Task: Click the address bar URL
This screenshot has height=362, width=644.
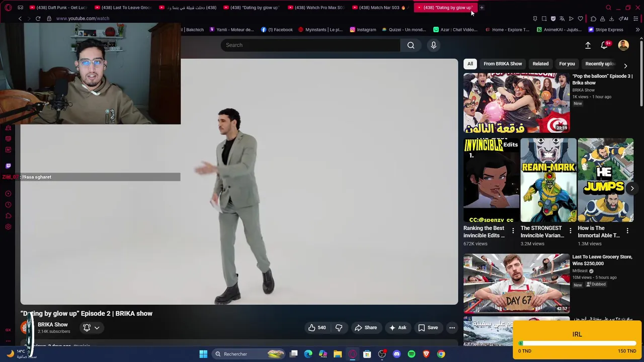Action: (83, 19)
